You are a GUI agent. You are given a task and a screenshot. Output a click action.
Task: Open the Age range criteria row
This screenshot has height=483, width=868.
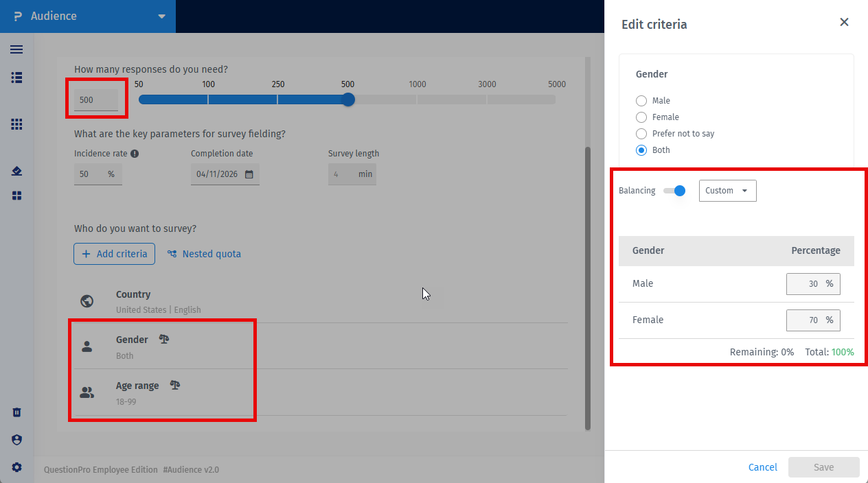(x=321, y=392)
